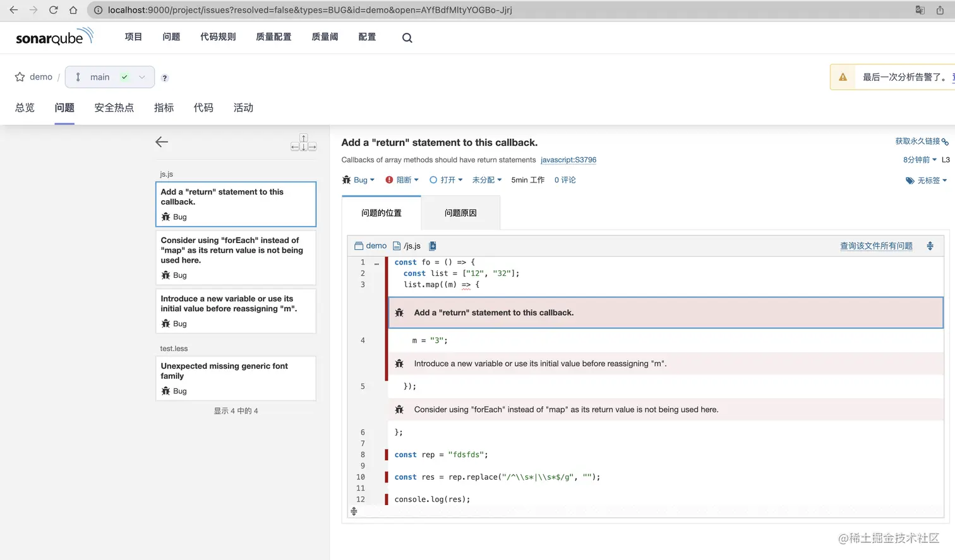Click the browser back arrow
This screenshot has width=955, height=560.
point(13,10)
